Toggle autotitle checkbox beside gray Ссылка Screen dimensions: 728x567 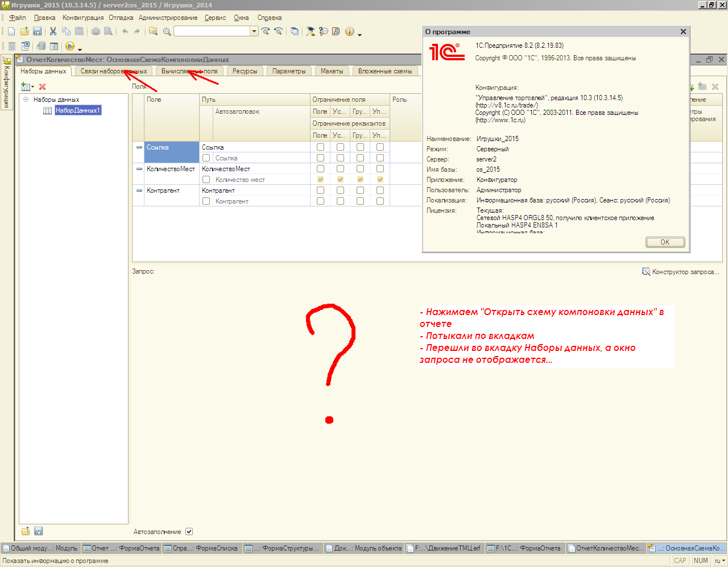[206, 158]
